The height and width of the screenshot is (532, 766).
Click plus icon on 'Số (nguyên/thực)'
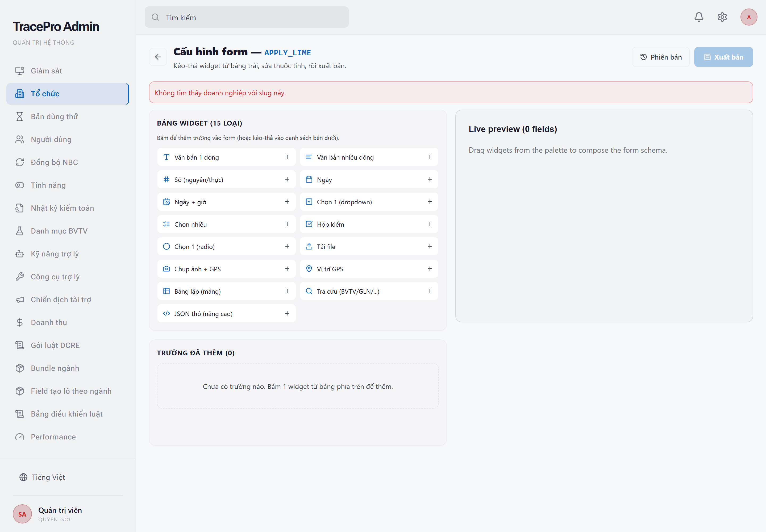(287, 179)
